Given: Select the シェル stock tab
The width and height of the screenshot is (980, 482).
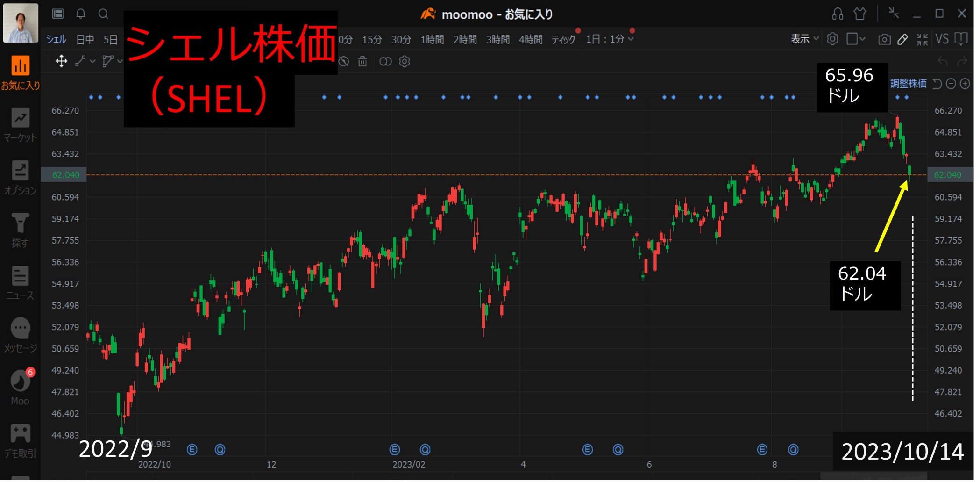Looking at the screenshot, I should [56, 39].
